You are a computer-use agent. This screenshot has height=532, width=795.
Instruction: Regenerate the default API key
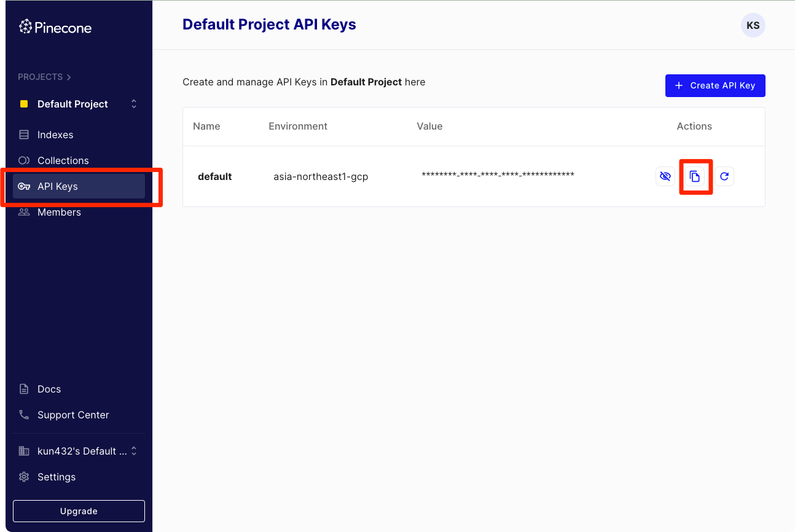[x=724, y=176]
